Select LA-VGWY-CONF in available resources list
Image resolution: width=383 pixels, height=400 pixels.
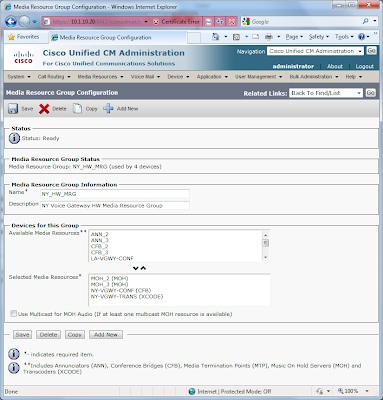[112, 258]
